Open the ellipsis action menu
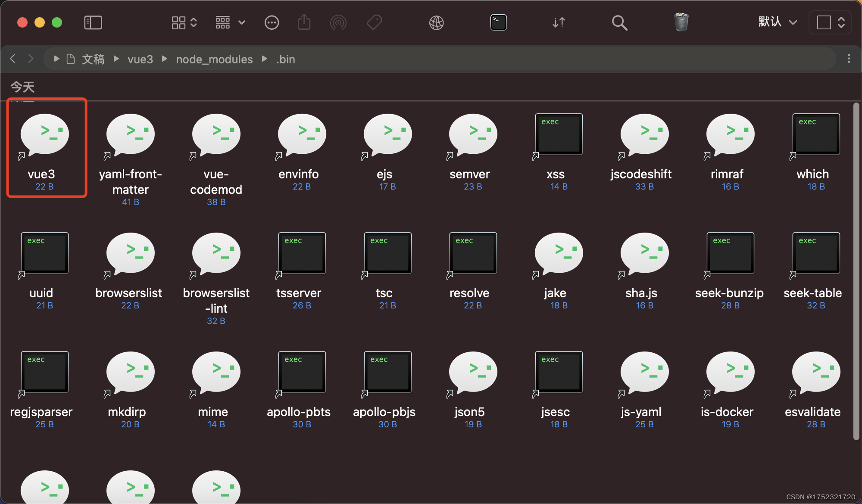Viewport: 862px width, 504px height. tap(272, 22)
